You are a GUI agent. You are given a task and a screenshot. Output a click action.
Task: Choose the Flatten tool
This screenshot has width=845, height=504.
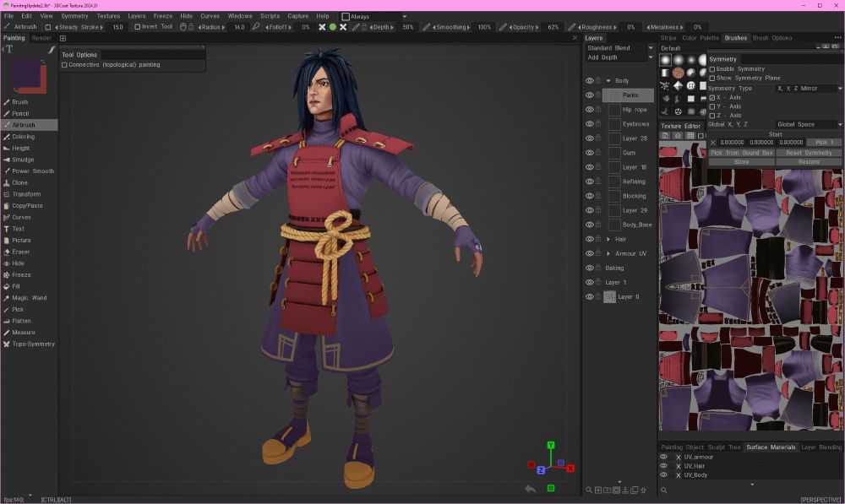pyautogui.click(x=21, y=321)
